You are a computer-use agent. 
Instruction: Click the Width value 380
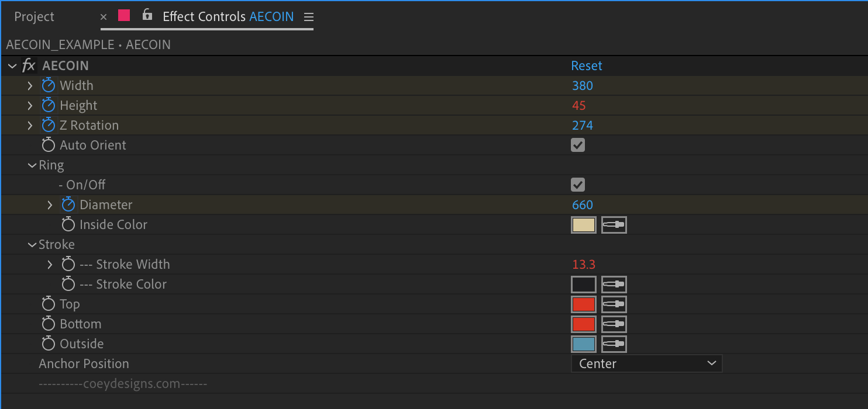(x=583, y=85)
